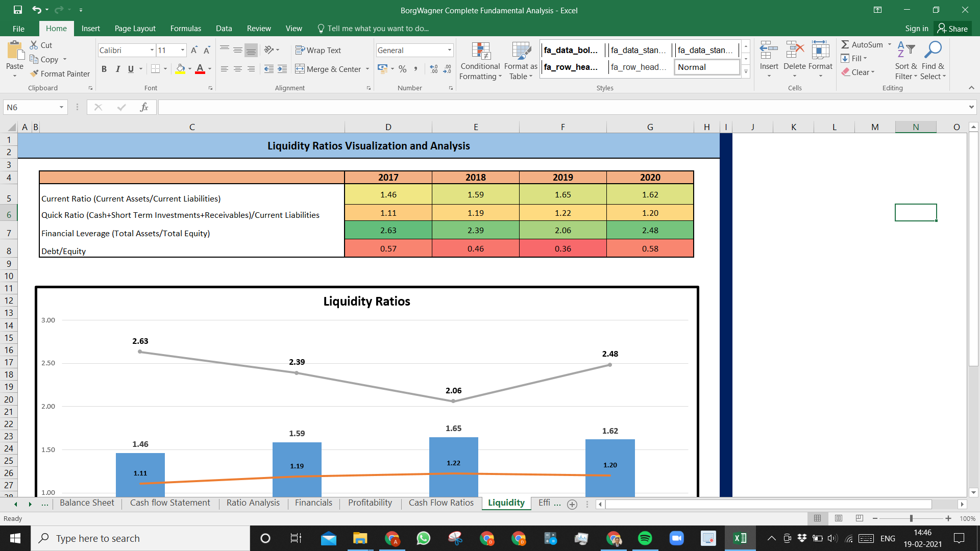Click the AutoSum sigma icon
This screenshot has height=551, width=980.
[x=845, y=45]
